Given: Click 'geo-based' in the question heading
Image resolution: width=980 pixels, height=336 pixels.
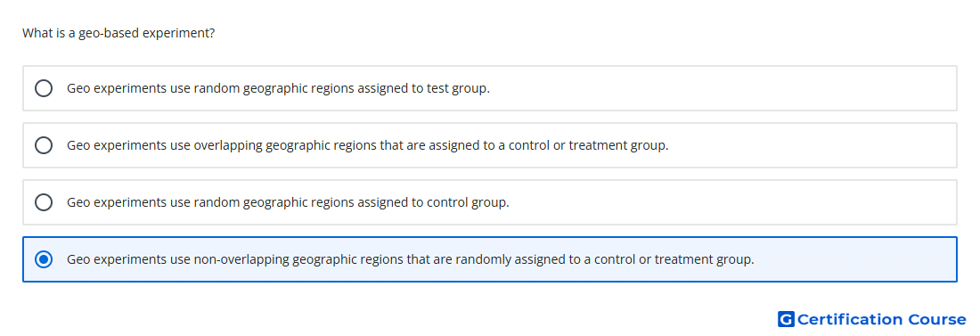Looking at the screenshot, I should [109, 33].
